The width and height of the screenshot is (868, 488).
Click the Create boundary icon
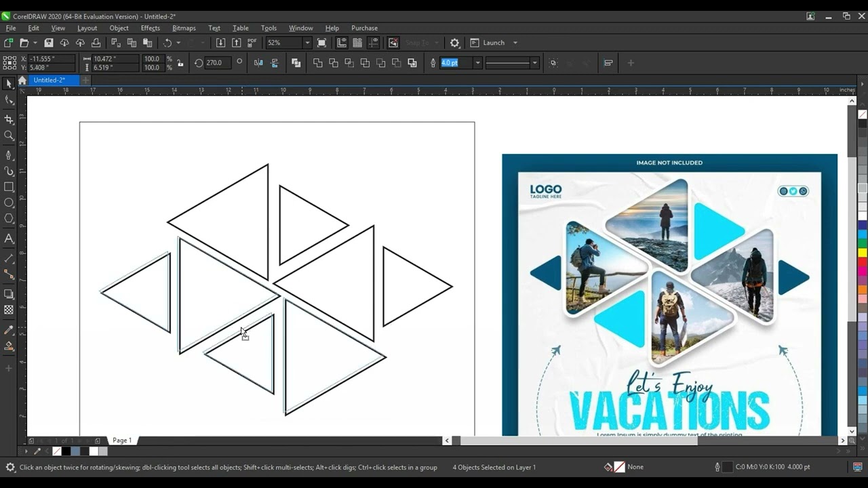tap(412, 63)
